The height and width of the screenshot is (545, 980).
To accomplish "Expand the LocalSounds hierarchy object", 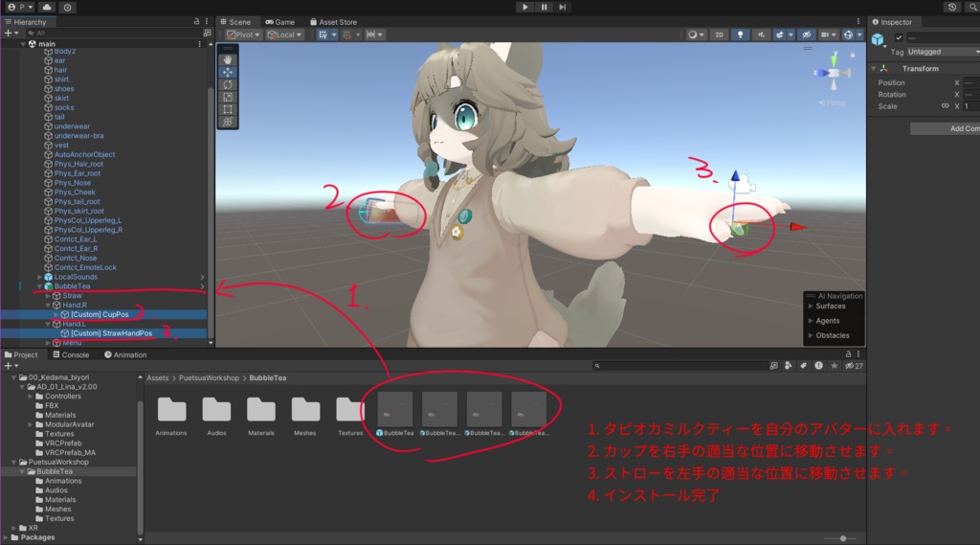I will [40, 277].
